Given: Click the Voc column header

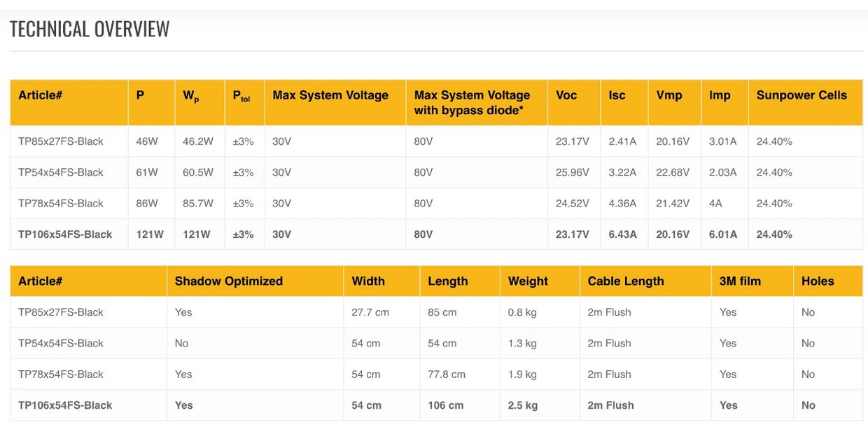Looking at the screenshot, I should coord(566,95).
